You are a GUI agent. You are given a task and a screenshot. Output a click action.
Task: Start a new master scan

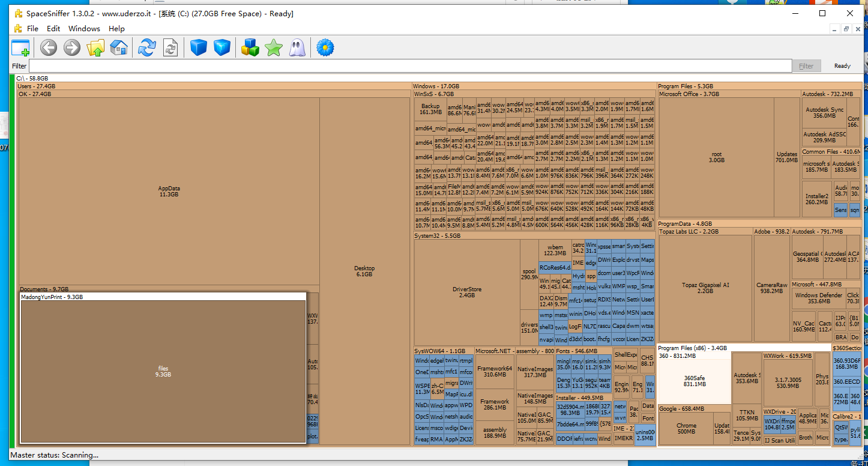(146, 47)
